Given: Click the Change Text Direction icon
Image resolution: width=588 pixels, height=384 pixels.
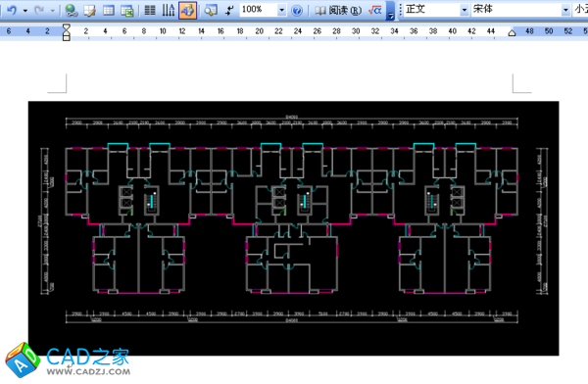Looking at the screenshot, I should 169,10.
